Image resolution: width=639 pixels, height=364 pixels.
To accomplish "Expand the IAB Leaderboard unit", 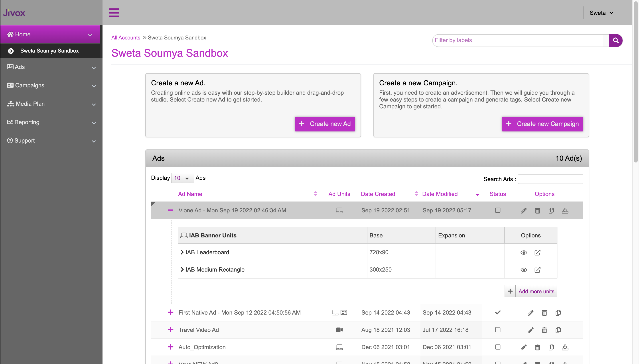I will click(182, 252).
